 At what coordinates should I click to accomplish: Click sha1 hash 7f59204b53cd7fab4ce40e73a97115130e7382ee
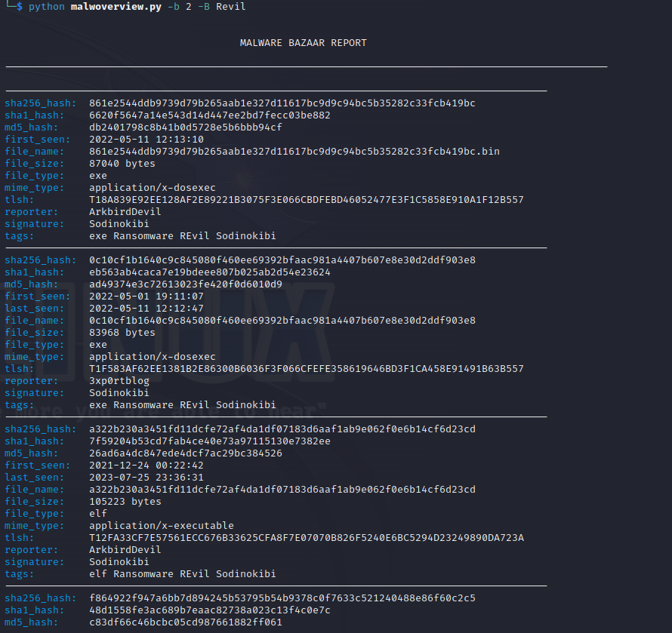pyautogui.click(x=210, y=441)
